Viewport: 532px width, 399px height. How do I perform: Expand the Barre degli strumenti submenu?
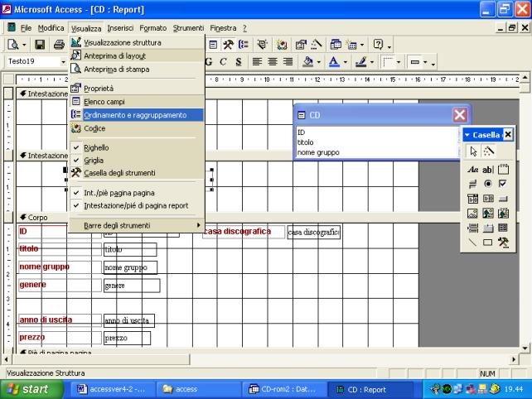point(137,225)
